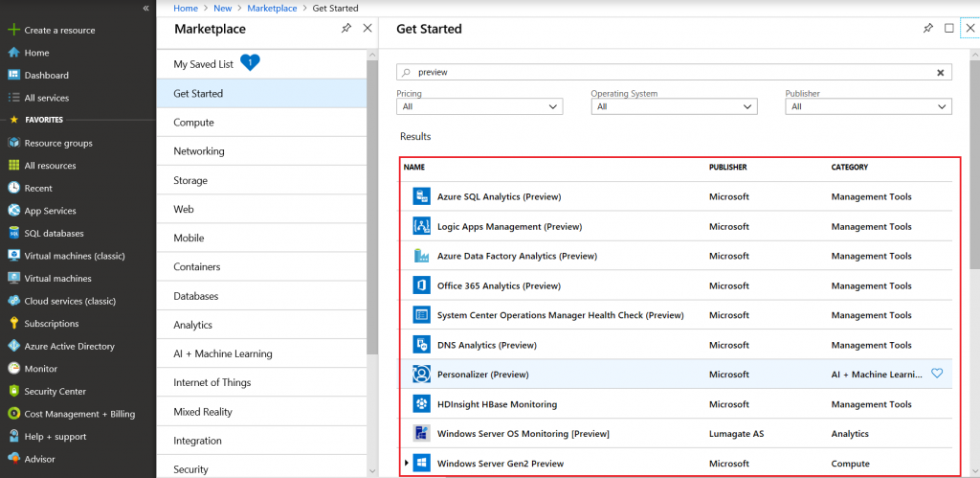Screen dimensions: 980x478
Task: Click the Office 365 Analytics icon
Action: 422,285
